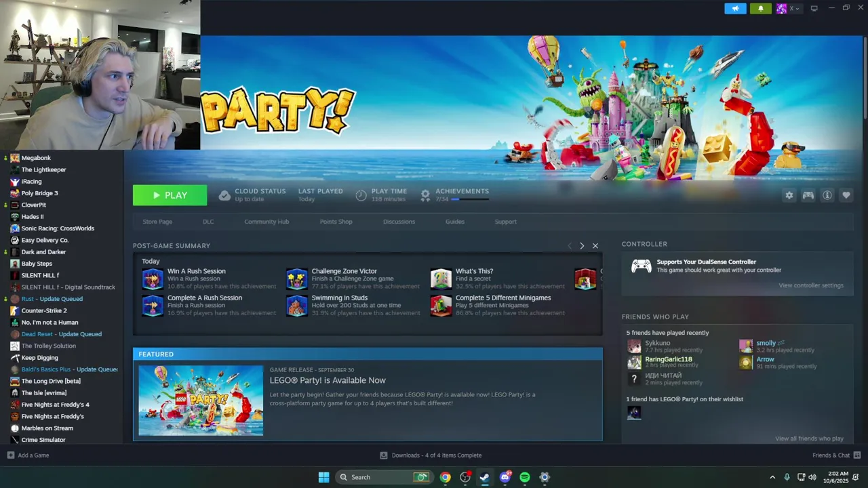Click What's This? achievement icon

[441, 279]
